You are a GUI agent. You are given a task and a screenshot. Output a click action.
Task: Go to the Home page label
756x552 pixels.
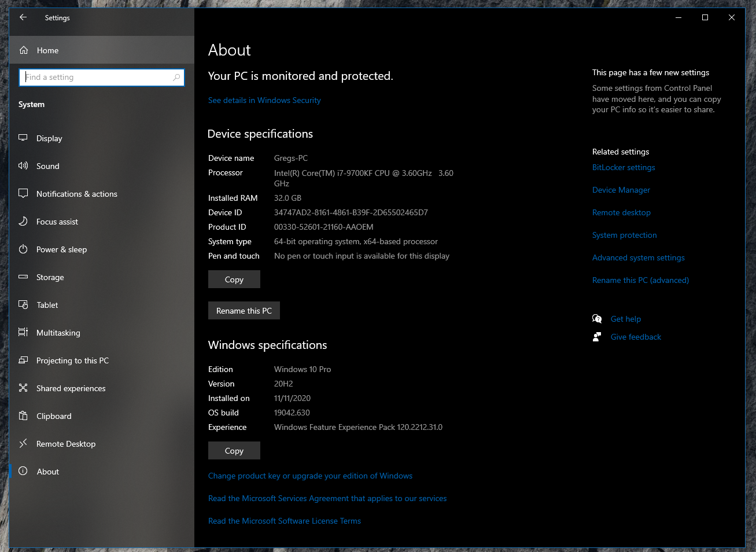[47, 50]
